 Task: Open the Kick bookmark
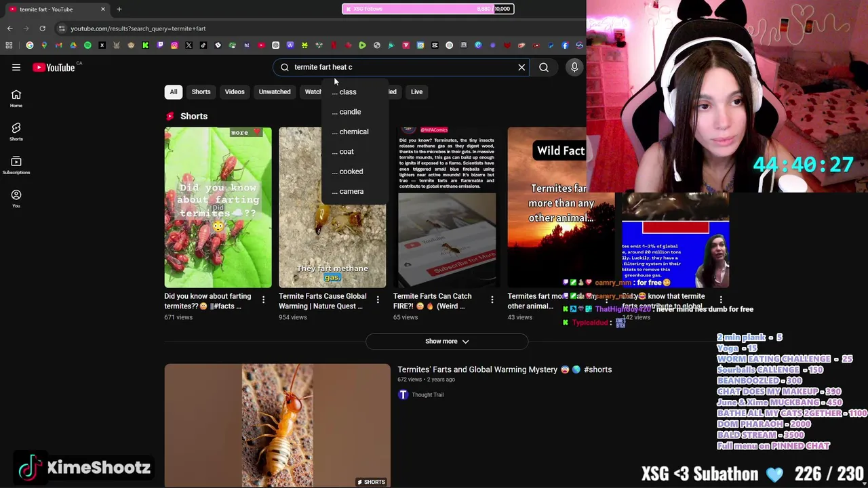click(x=145, y=45)
